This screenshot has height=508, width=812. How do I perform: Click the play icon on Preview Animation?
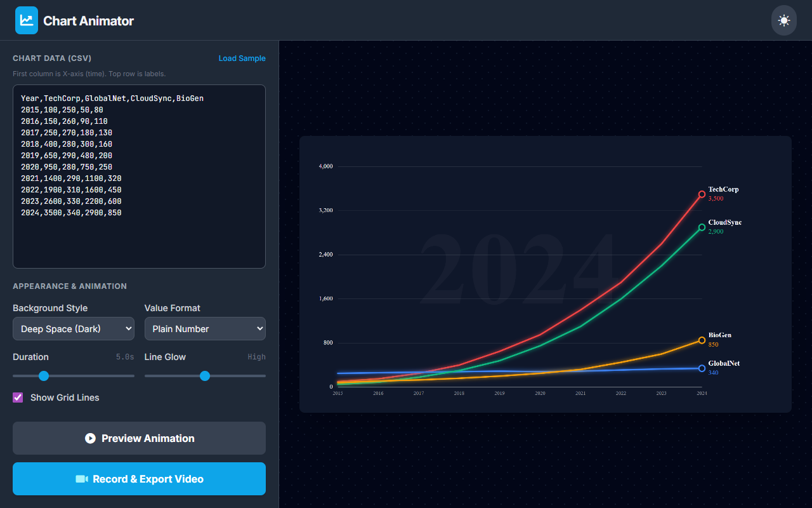[90, 438]
